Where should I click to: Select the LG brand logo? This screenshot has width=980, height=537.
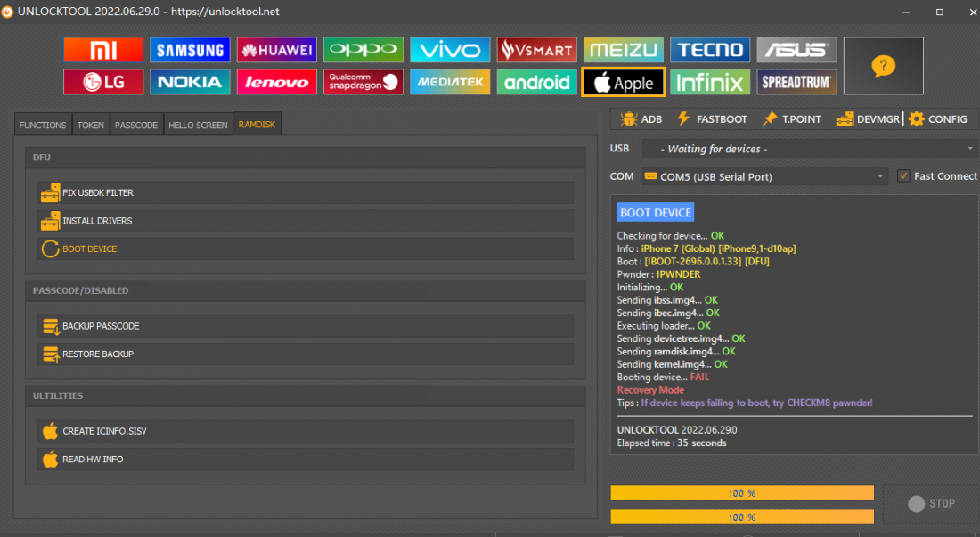point(103,82)
